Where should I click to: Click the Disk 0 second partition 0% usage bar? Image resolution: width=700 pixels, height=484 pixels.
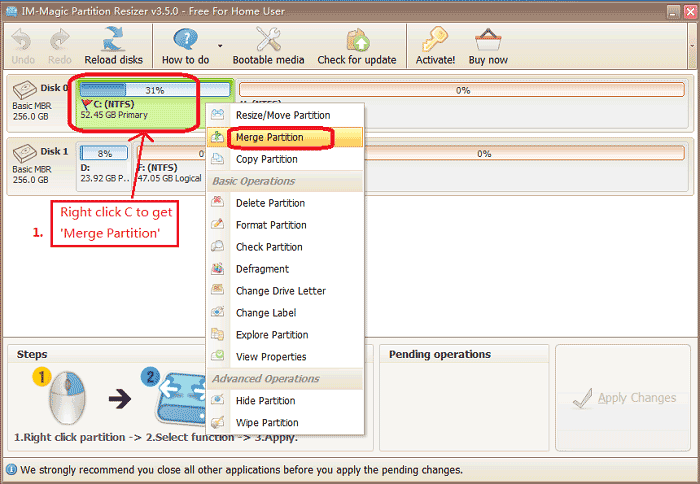462,90
